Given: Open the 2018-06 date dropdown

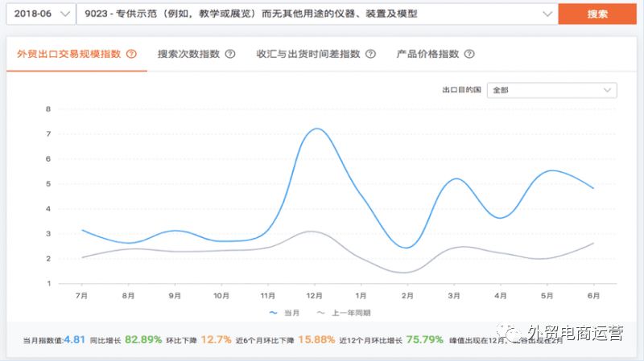Looking at the screenshot, I should click(41, 14).
